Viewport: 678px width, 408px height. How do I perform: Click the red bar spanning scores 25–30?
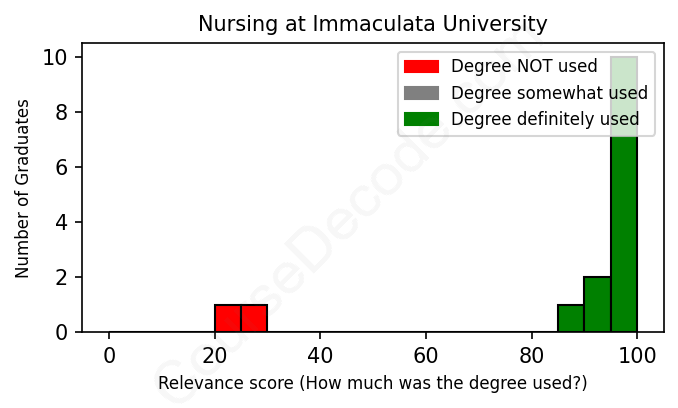click(x=254, y=318)
